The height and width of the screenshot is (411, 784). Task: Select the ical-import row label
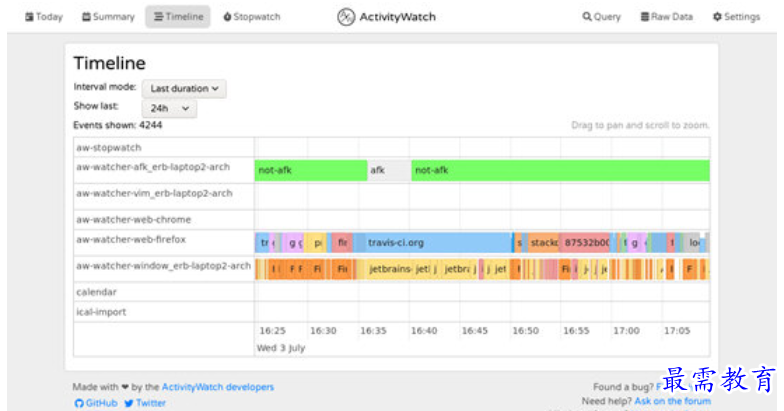coord(101,312)
